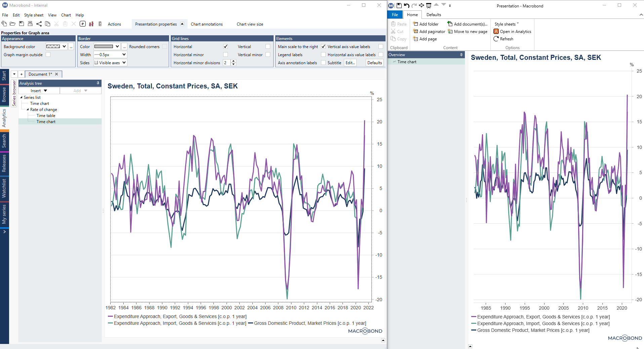This screenshot has width=644, height=349.
Task: Select the Refresh icon in the Options group
Action: click(504, 39)
